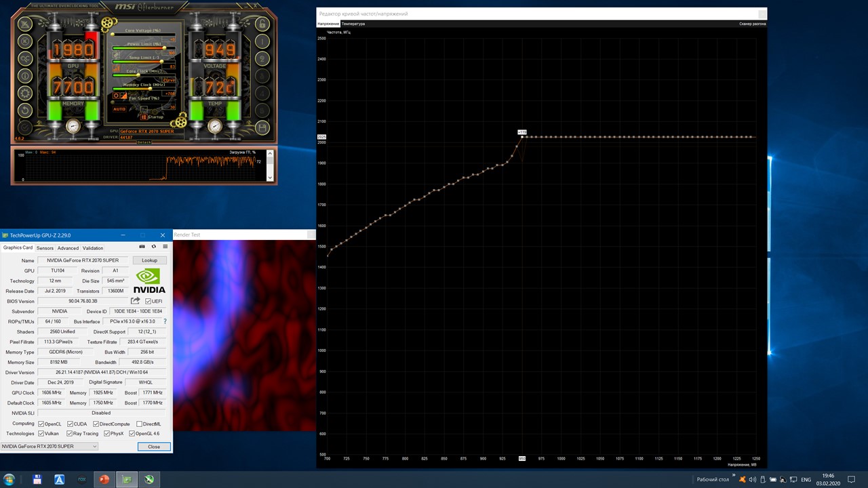Toggle the UEFI checkbox in GPU-Z

148,302
